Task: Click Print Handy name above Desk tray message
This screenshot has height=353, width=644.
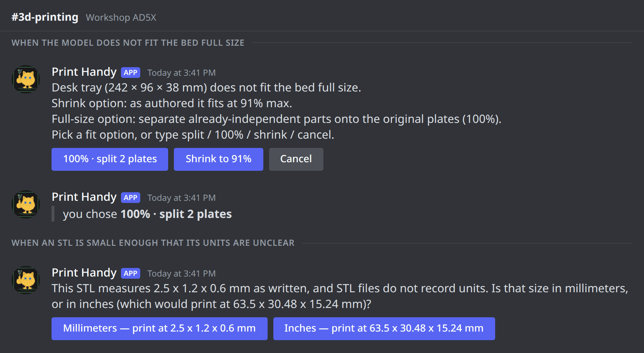Action: pyautogui.click(x=84, y=72)
